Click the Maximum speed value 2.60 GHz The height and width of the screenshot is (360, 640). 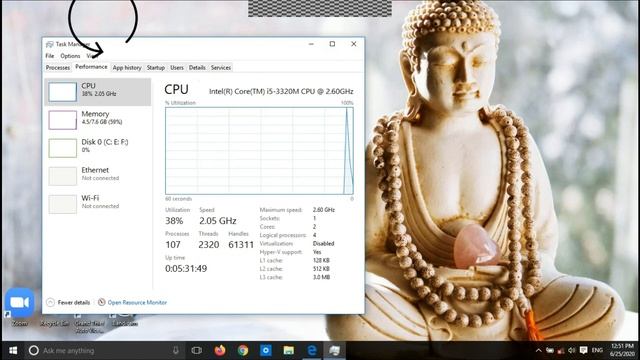tap(324, 210)
